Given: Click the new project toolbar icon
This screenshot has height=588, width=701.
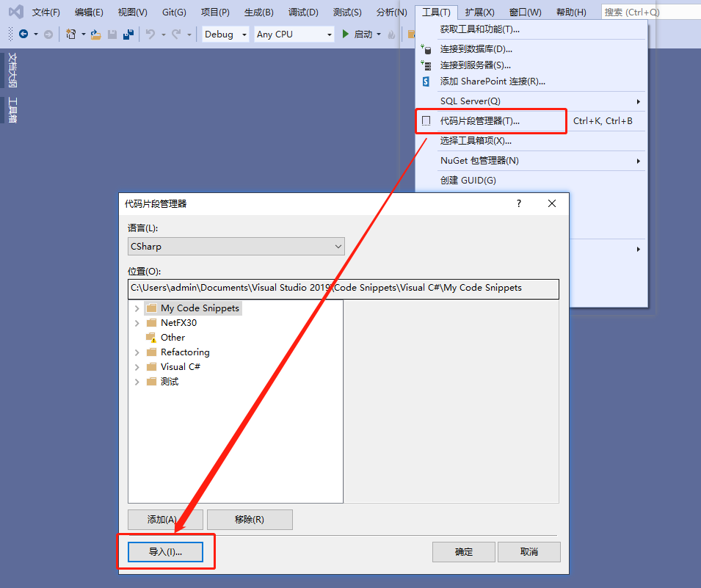Looking at the screenshot, I should point(71,34).
